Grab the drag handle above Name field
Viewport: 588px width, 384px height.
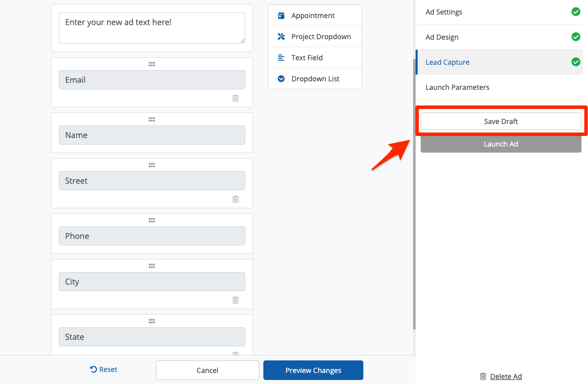[152, 119]
